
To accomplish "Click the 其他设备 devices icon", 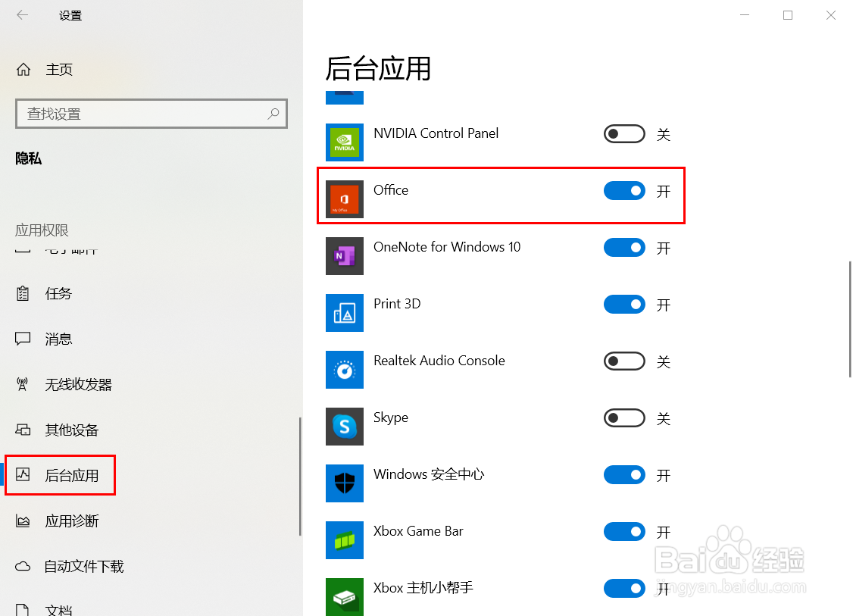I will [x=23, y=430].
